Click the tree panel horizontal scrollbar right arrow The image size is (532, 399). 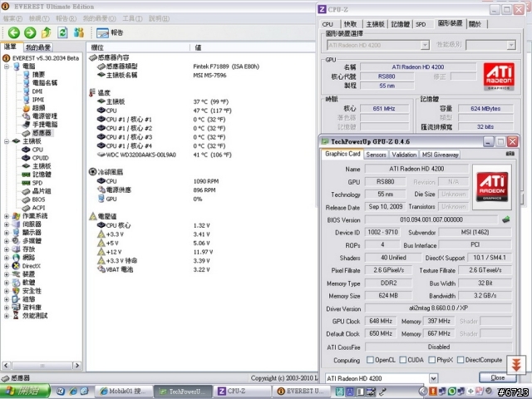click(77, 366)
